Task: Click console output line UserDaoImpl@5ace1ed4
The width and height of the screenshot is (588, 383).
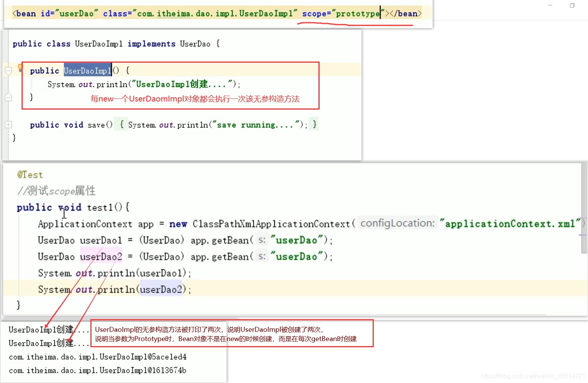Action: pos(98,357)
